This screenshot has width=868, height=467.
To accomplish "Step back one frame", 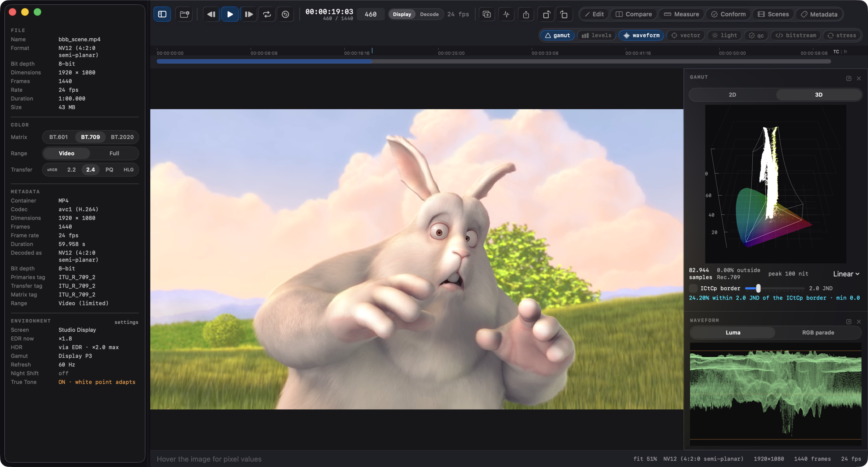I will (211, 14).
